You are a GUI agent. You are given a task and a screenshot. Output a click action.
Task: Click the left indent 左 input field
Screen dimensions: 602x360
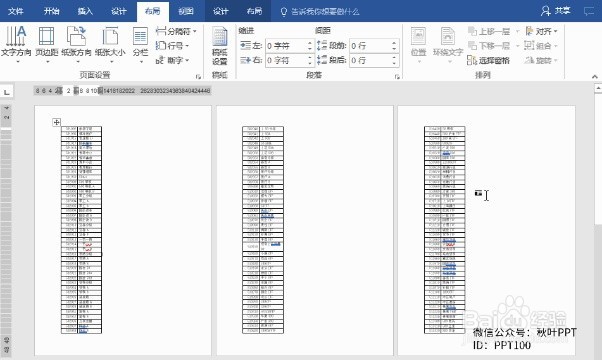tap(286, 46)
